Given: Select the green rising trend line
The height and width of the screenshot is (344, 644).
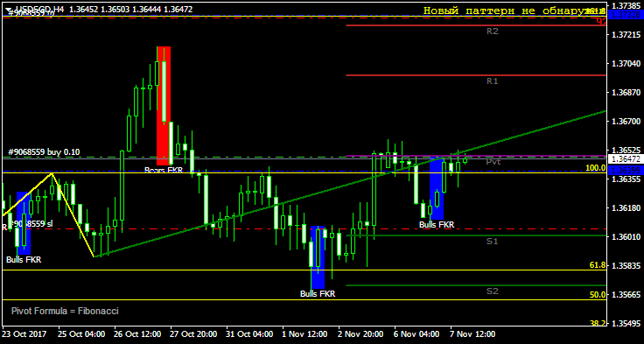Looking at the screenshot, I should click(350, 184).
